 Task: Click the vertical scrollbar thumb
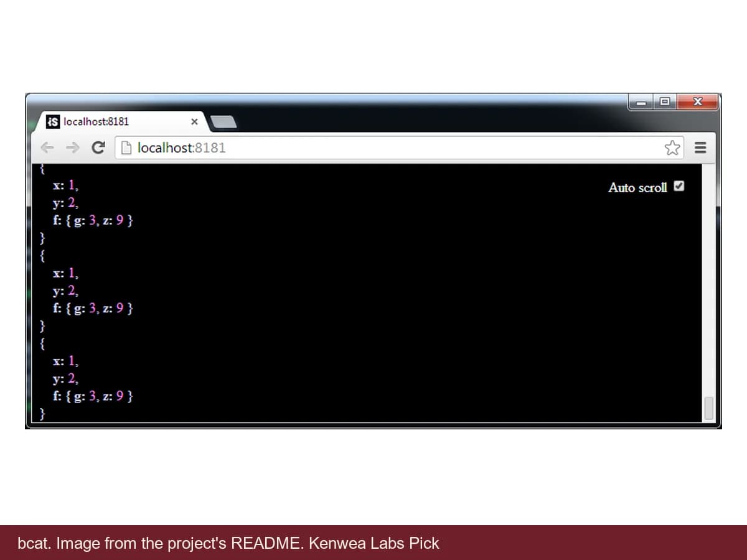click(x=708, y=408)
